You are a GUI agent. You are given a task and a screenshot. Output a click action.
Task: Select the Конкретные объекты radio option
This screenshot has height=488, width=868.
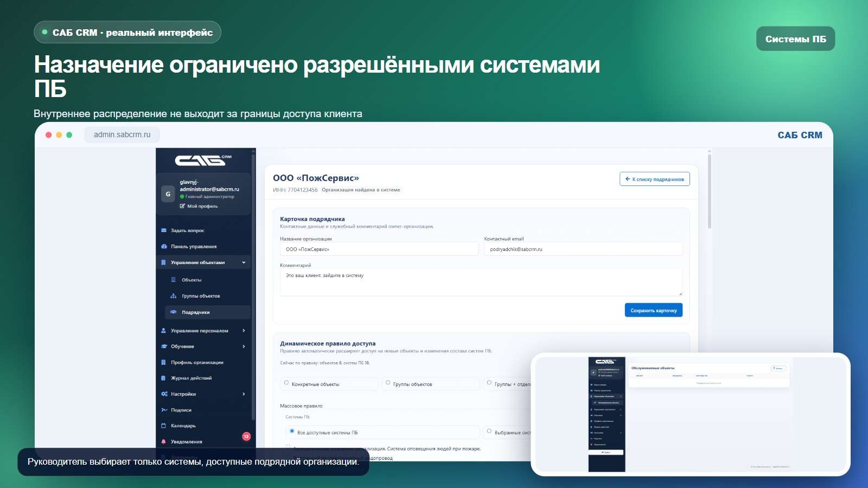click(x=286, y=383)
